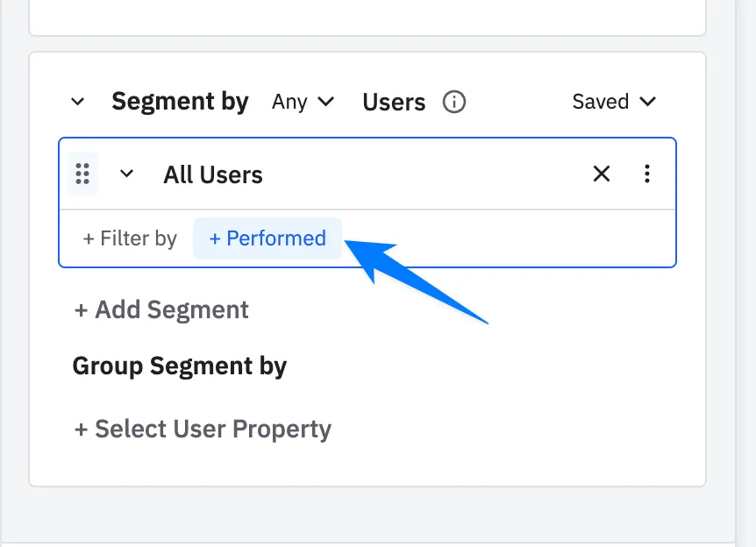Click + Add Segment

point(160,309)
